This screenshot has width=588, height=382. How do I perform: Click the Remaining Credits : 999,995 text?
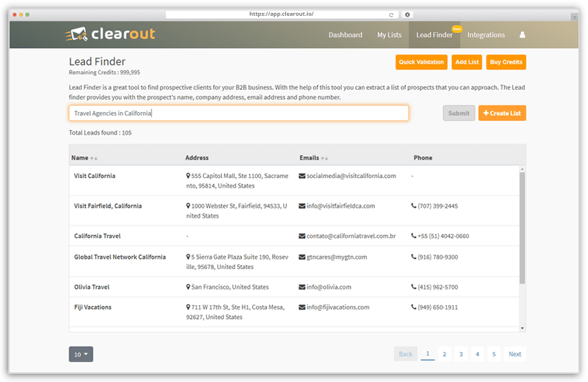tap(104, 73)
